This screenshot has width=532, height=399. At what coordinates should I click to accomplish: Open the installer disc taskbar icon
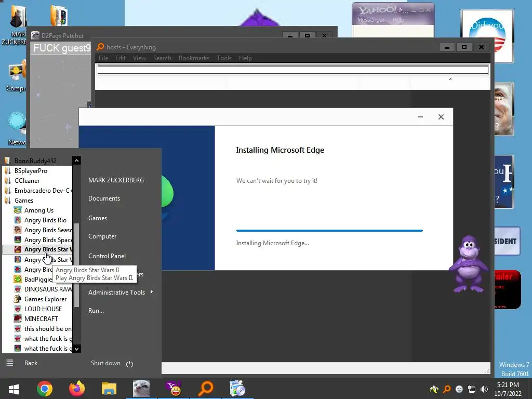[237, 389]
